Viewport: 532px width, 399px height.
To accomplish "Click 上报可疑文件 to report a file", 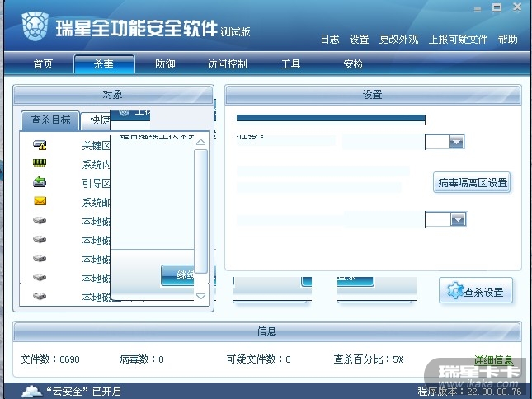I will (458, 40).
